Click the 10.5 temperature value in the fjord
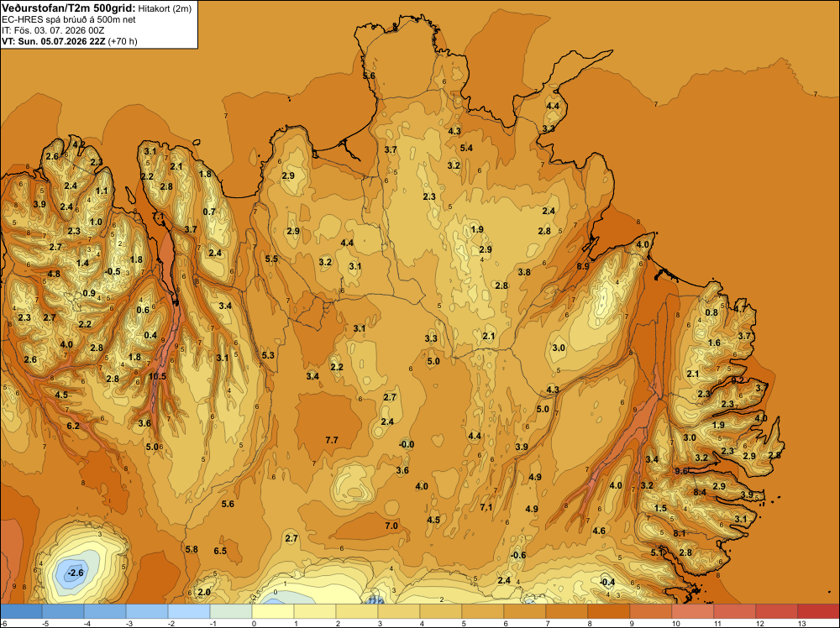This screenshot has height=628, width=840. [x=158, y=376]
